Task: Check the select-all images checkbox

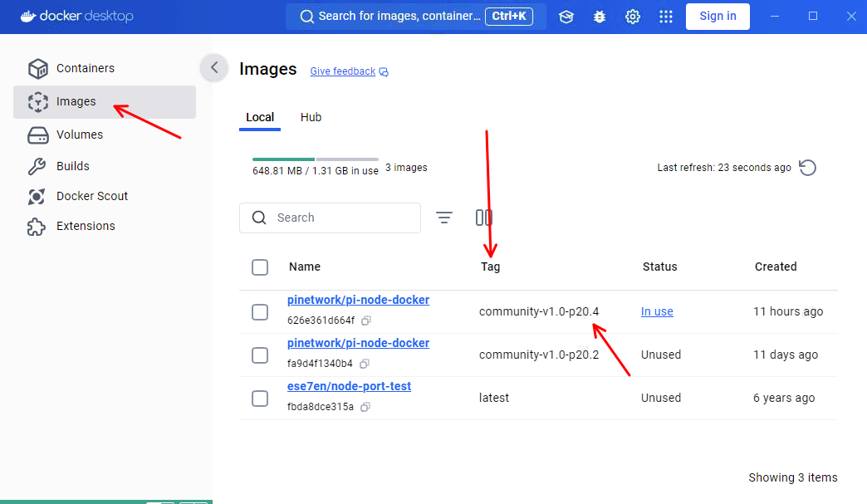Action: [x=260, y=267]
